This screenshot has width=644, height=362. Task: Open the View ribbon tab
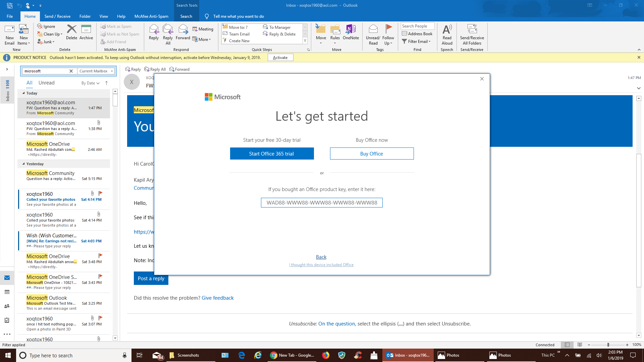click(x=104, y=16)
